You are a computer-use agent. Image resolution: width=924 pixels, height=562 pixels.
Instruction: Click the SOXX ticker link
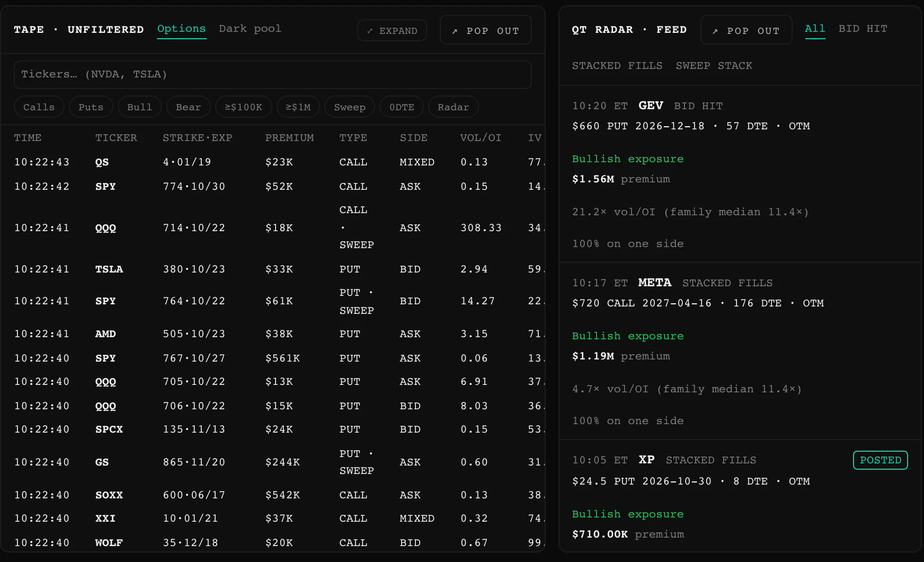tap(109, 495)
